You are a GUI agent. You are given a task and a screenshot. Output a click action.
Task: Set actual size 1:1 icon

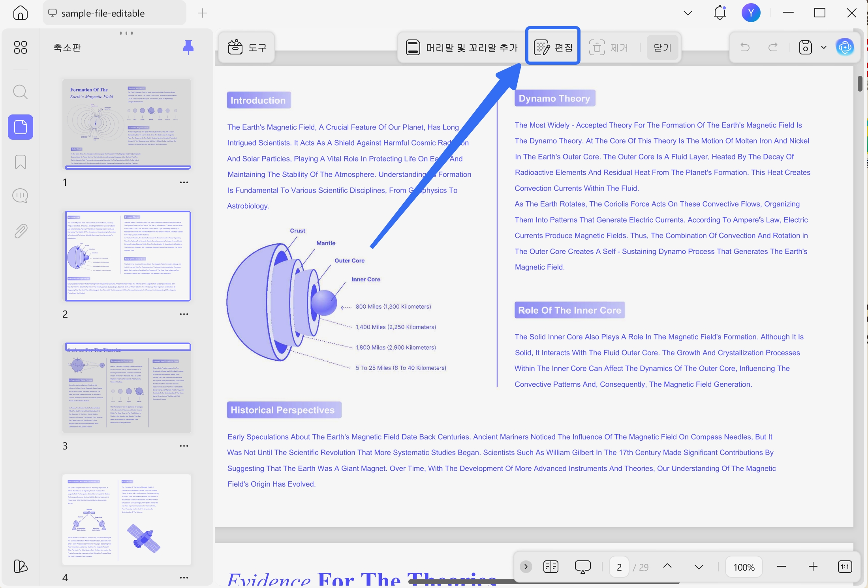tap(845, 567)
